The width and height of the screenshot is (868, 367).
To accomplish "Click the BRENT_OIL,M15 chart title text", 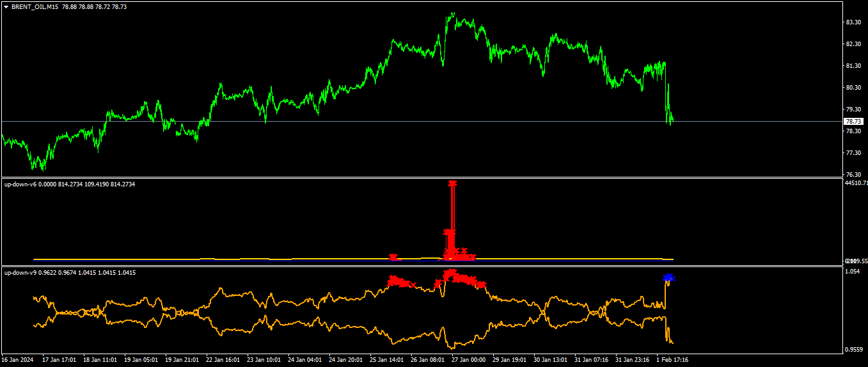I will click(x=35, y=7).
